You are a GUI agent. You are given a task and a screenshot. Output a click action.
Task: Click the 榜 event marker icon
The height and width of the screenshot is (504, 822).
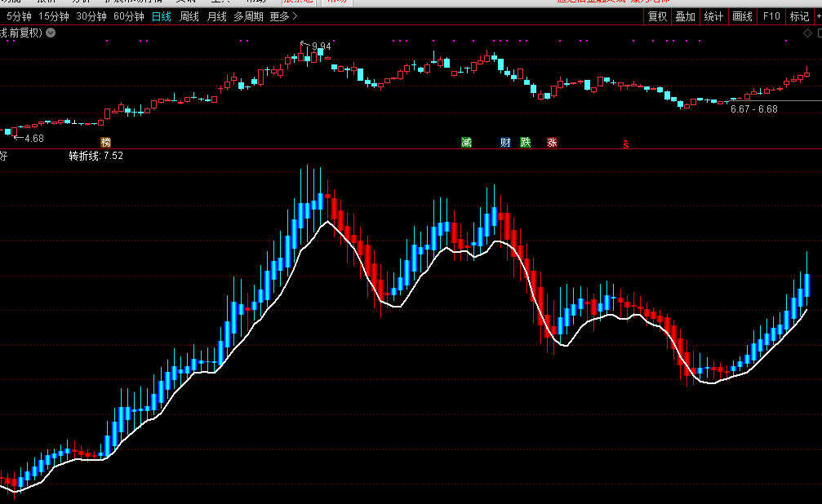105,143
